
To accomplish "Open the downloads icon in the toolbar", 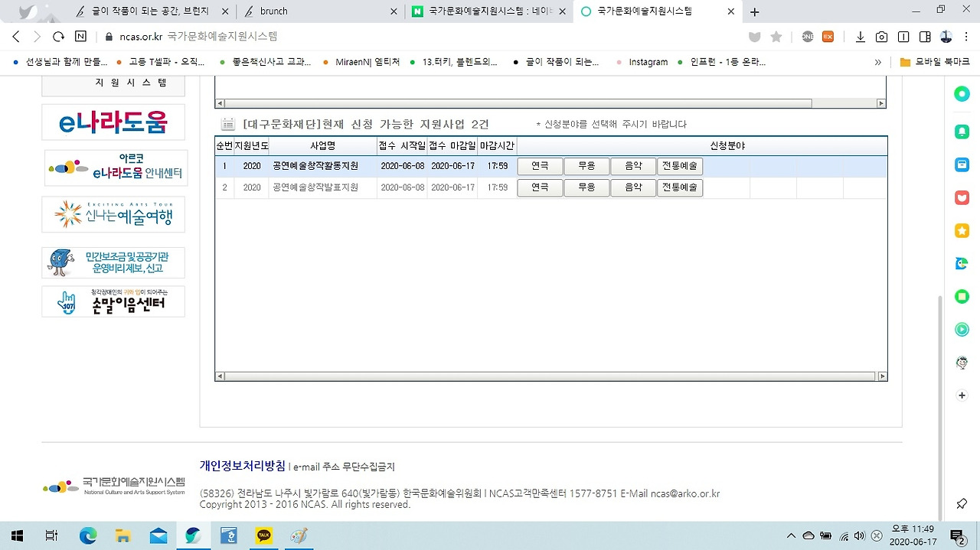I will tap(861, 37).
